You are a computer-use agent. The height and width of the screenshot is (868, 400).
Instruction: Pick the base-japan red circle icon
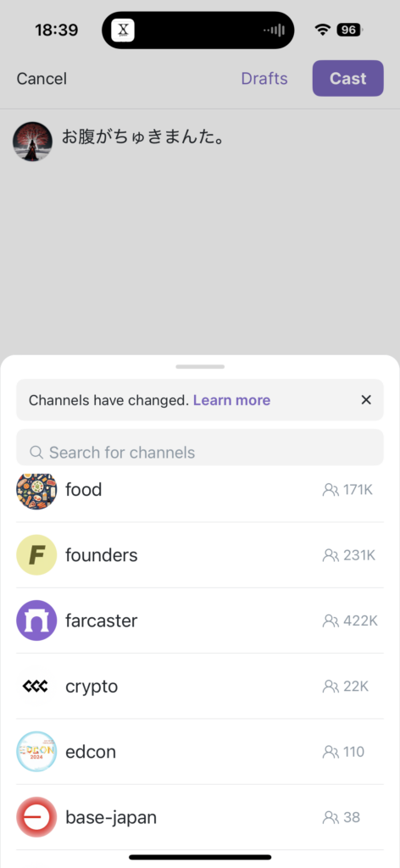point(36,817)
